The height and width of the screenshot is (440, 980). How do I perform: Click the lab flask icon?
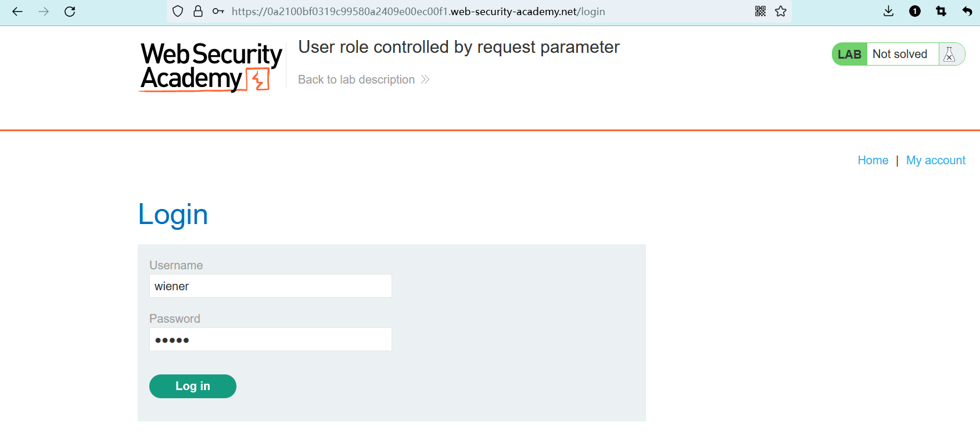pyautogui.click(x=950, y=55)
